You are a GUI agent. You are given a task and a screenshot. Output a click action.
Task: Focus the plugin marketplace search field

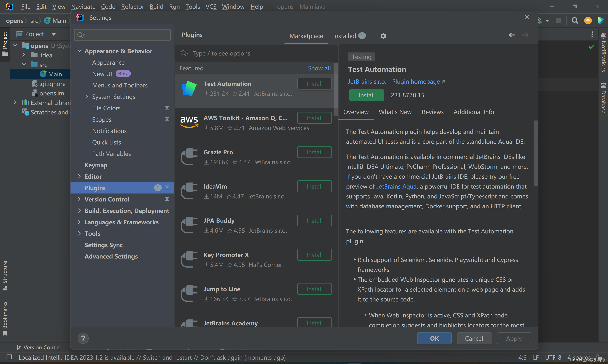pos(256,53)
